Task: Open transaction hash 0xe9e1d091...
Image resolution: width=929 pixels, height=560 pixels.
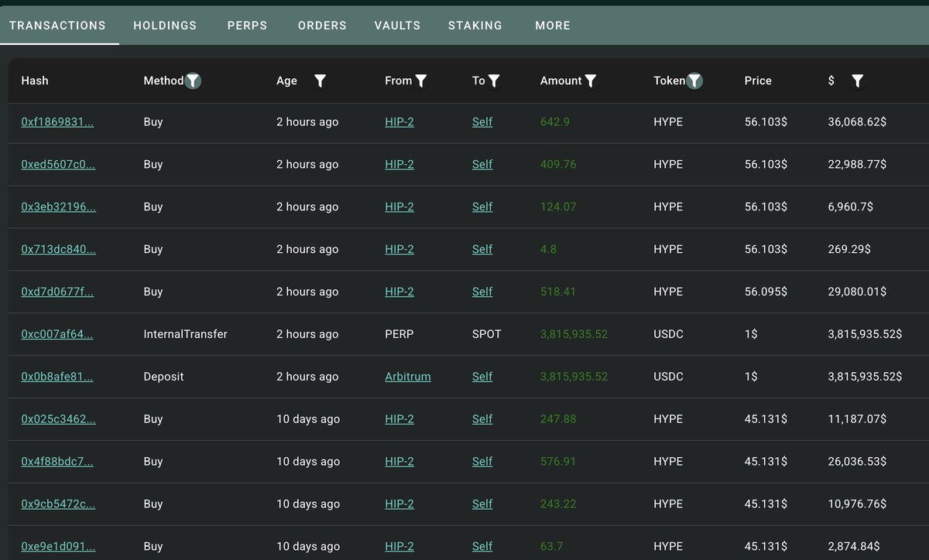Action: coord(58,547)
